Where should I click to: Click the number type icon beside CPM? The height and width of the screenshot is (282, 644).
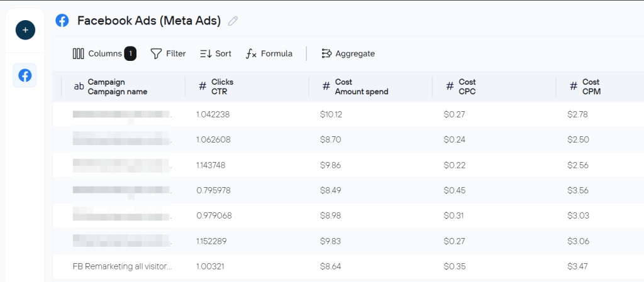coord(574,87)
